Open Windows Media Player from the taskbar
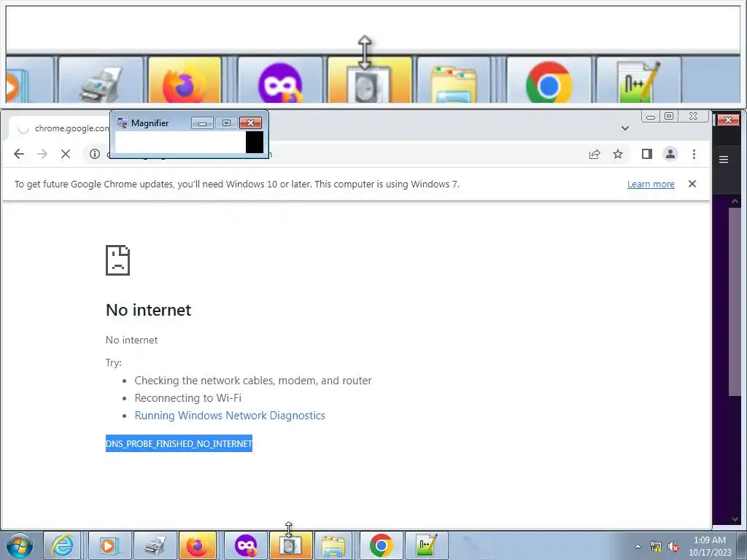Image resolution: width=747 pixels, height=560 pixels. point(109,545)
